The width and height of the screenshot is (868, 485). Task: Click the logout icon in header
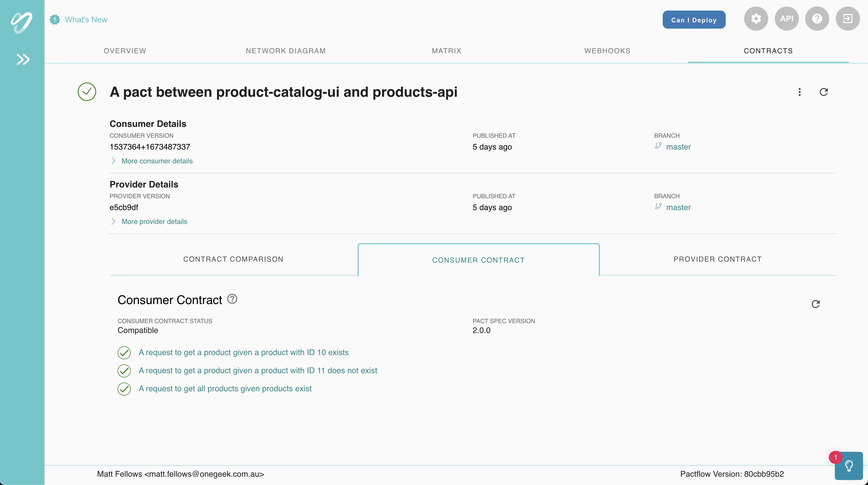[847, 19]
